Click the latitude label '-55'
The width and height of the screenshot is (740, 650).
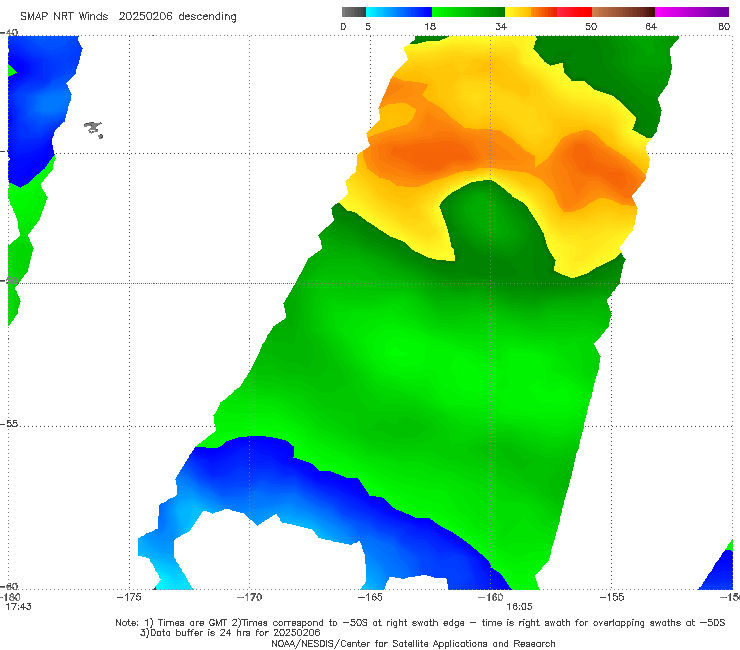click(9, 423)
